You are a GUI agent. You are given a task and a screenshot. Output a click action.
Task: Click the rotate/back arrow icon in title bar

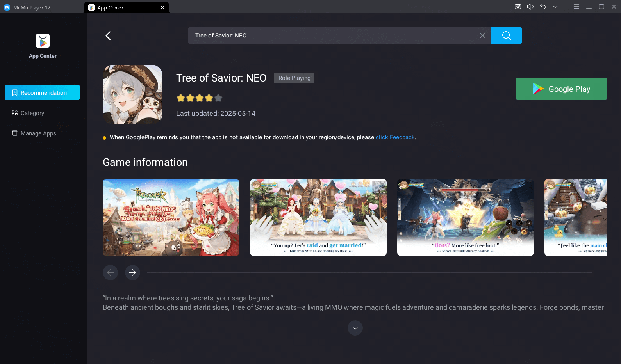click(543, 7)
